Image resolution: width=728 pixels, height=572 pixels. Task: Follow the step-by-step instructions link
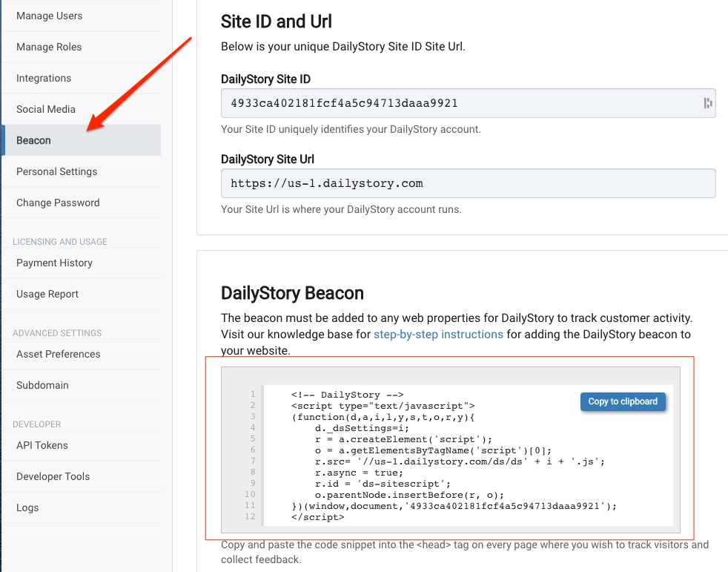(x=438, y=334)
